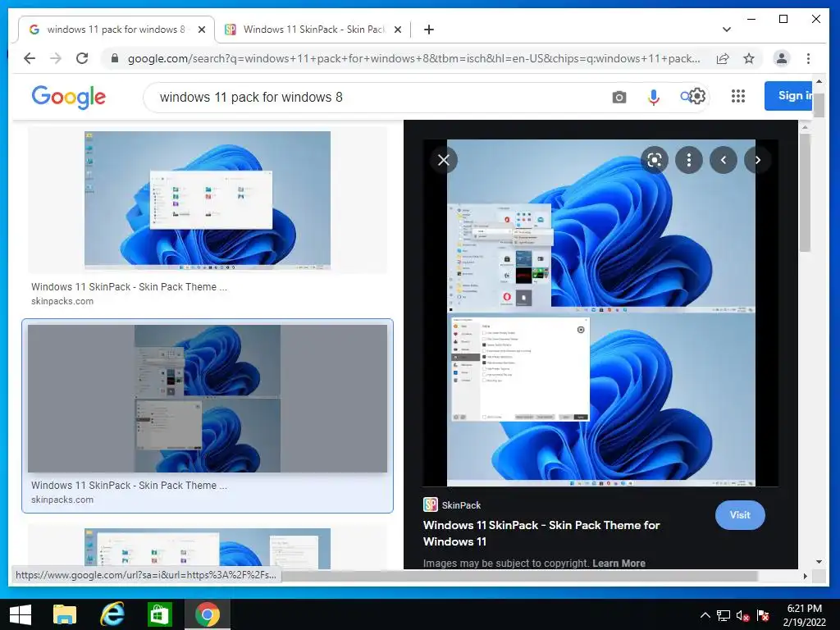The width and height of the screenshot is (840, 630).
Task: Click the horizontal scrollbar thumb
Action: [519, 576]
